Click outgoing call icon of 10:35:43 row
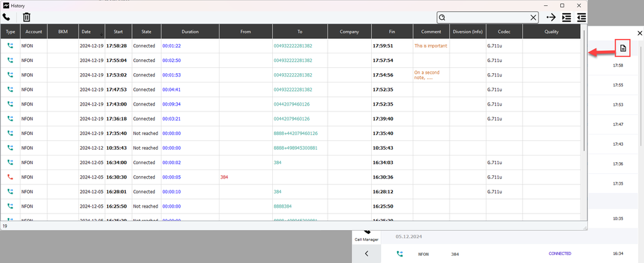 tap(11, 148)
